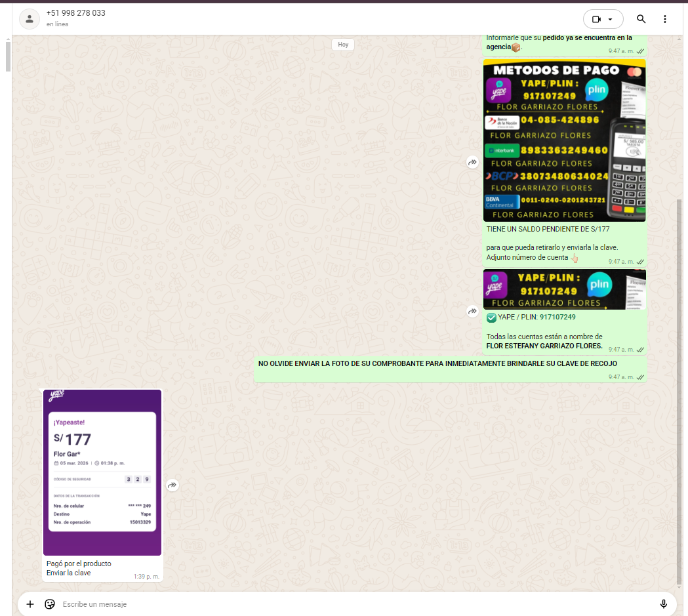Click the contact number +51 998 278 033
This screenshot has height=616, width=688.
pyautogui.click(x=75, y=13)
